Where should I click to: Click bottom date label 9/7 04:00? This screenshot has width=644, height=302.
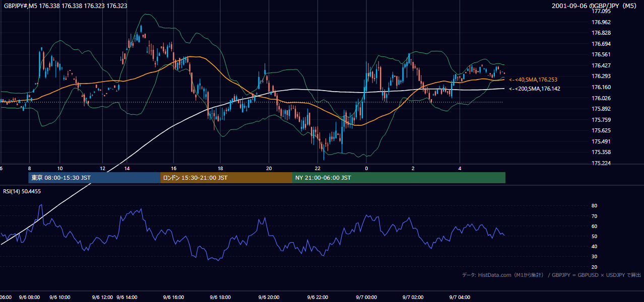pos(460,297)
